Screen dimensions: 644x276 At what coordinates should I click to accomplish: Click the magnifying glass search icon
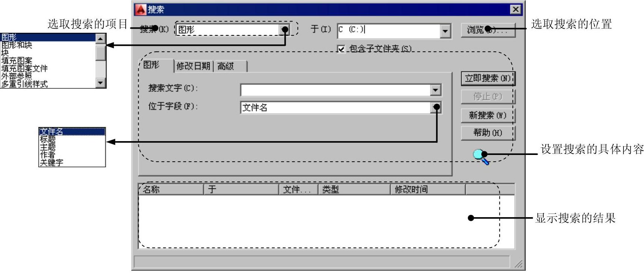[x=481, y=157]
